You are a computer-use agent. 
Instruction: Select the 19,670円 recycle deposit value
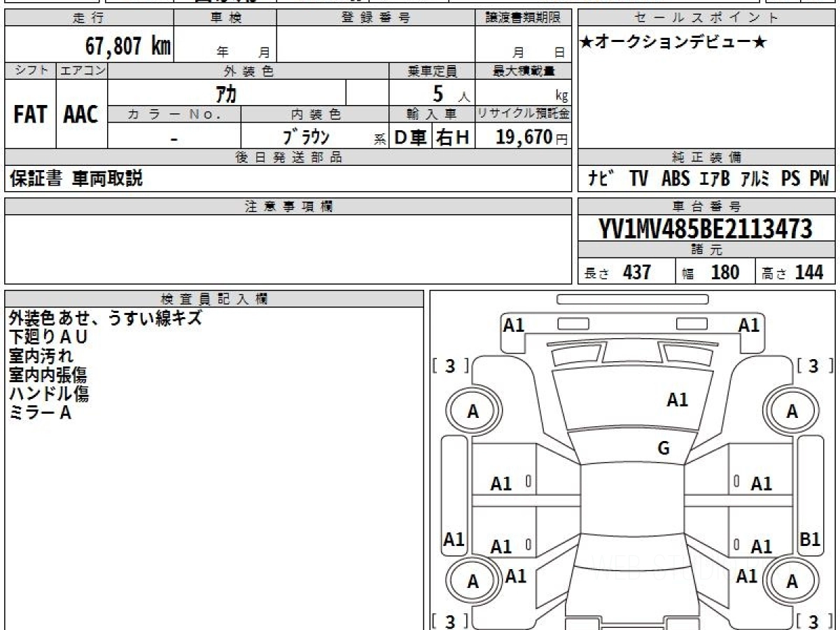532,137
